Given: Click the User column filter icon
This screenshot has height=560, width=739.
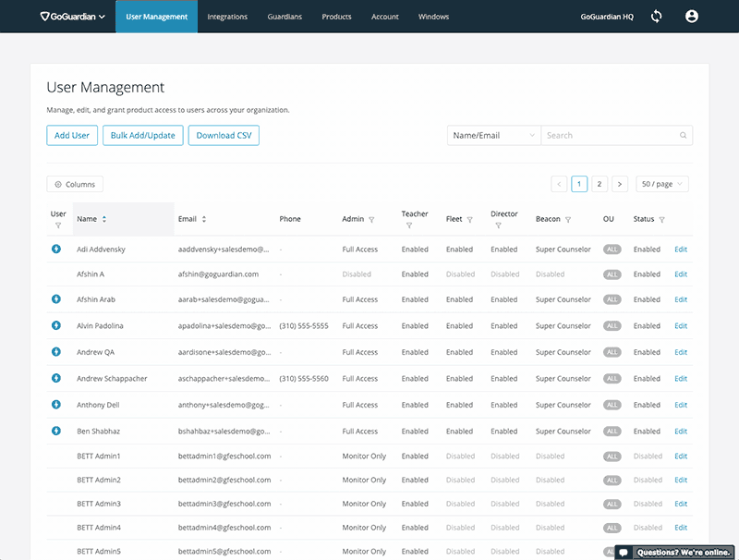Looking at the screenshot, I should tap(58, 225).
